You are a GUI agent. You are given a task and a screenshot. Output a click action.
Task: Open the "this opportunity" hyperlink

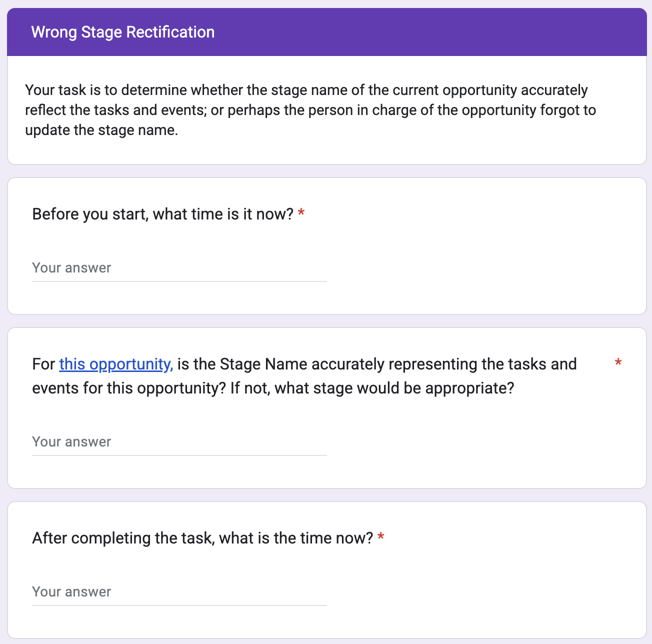click(x=116, y=364)
